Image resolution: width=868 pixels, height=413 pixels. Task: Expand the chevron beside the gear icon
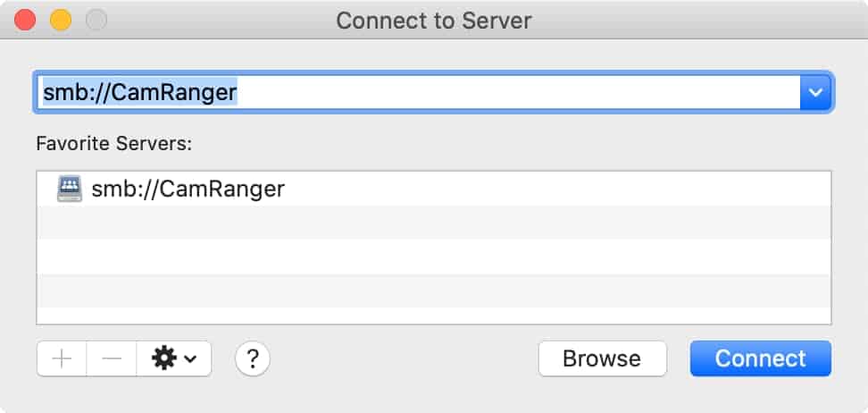[x=190, y=359]
